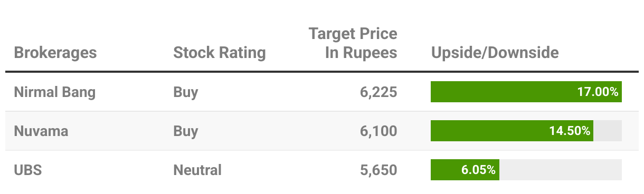Click the 14.50% percentage label
Image resolution: width=644 pixels, height=194 pixels.
click(569, 131)
